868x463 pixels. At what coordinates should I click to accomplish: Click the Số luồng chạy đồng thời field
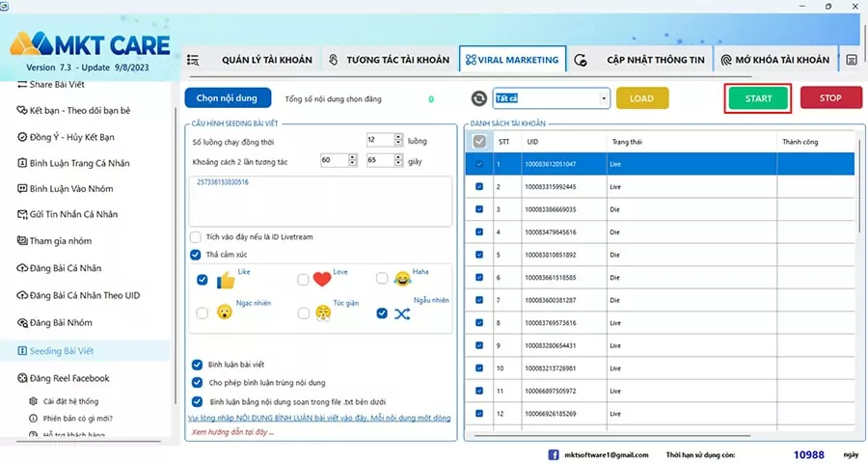click(x=384, y=140)
